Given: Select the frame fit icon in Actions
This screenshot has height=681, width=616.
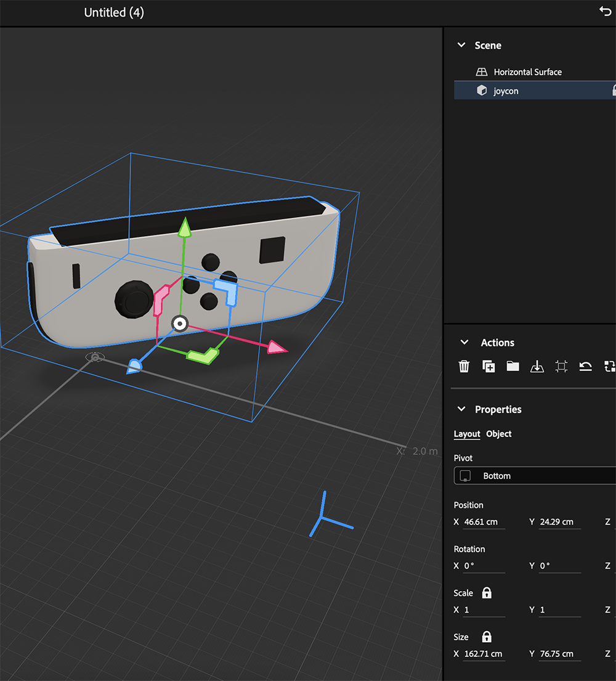Looking at the screenshot, I should [561, 366].
